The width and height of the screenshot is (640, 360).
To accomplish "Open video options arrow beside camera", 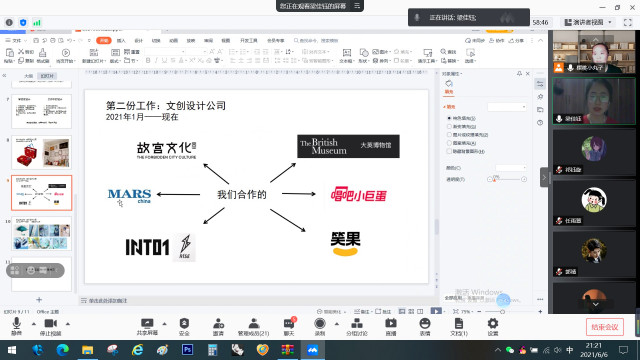I will pos(68,324).
